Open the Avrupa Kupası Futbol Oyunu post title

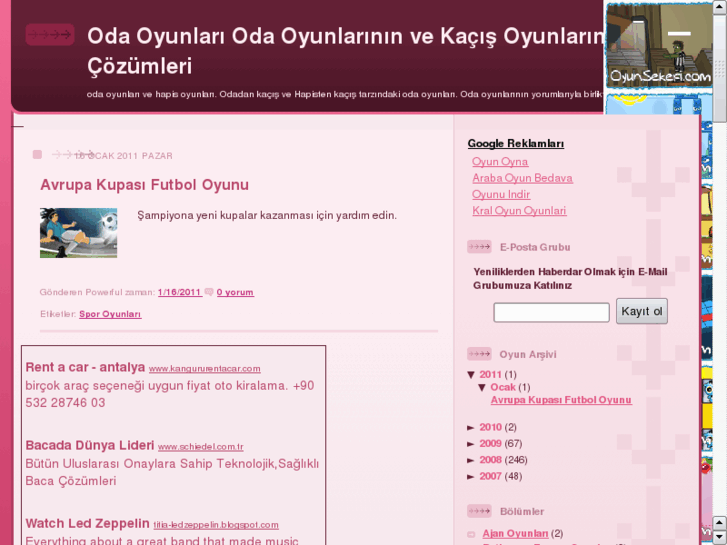click(x=144, y=185)
